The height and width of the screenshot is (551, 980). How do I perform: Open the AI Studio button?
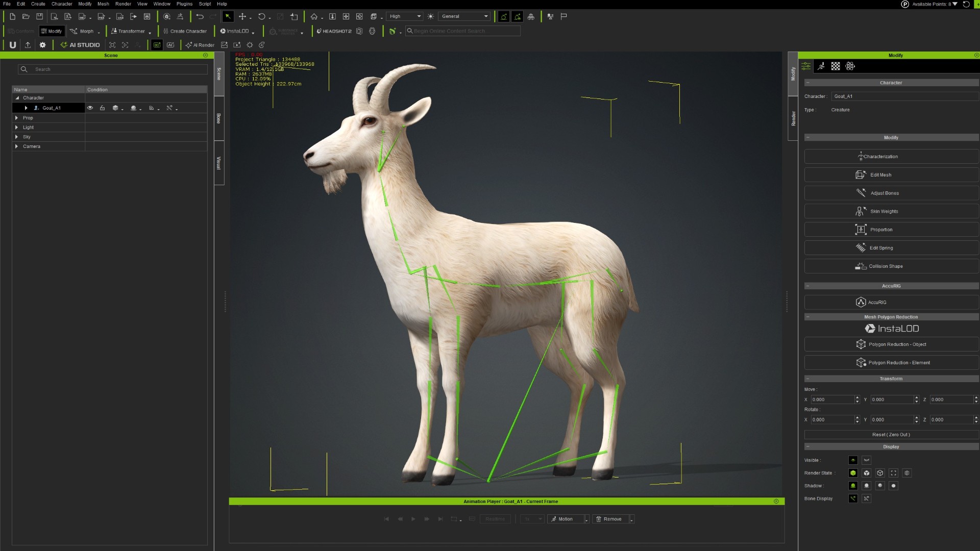pos(80,45)
